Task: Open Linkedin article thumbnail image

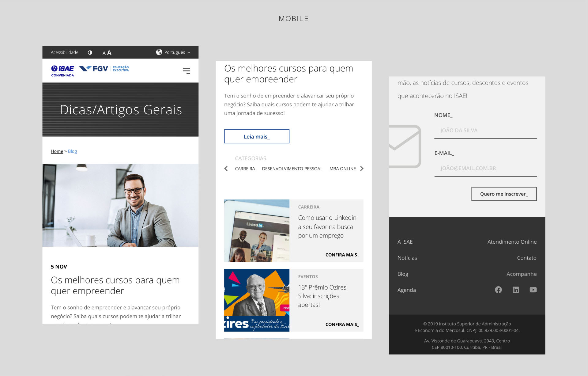Action: pos(257,231)
